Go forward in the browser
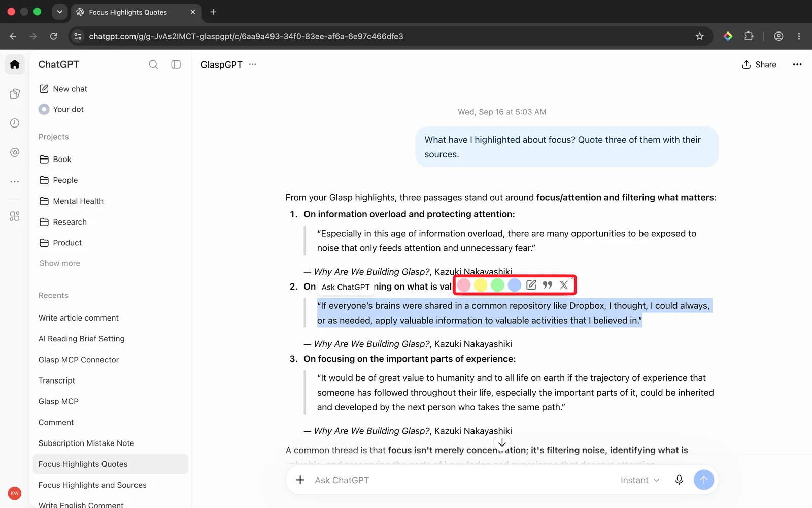 point(33,36)
